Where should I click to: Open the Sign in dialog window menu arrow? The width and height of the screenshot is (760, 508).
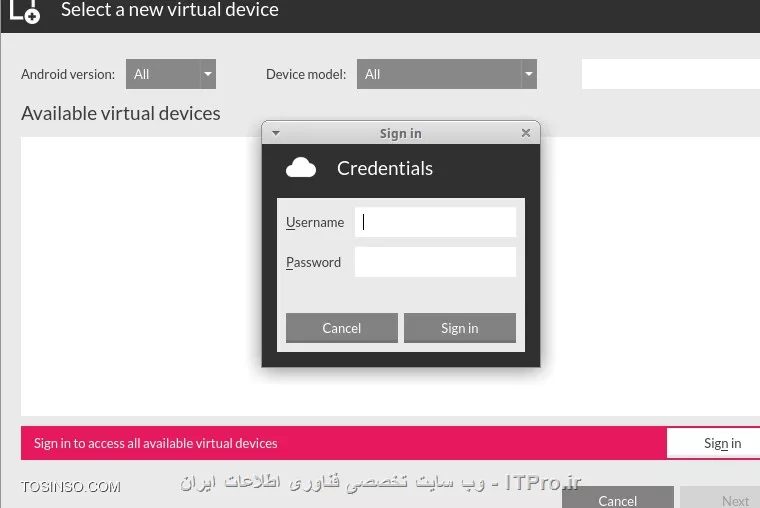pos(276,133)
